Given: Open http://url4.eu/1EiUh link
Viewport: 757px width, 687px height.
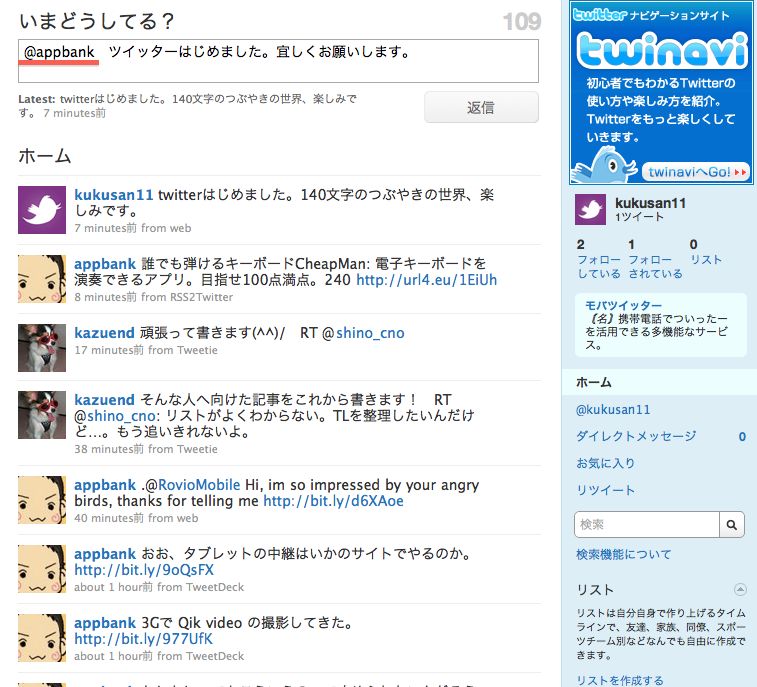Looking at the screenshot, I should tap(427, 280).
